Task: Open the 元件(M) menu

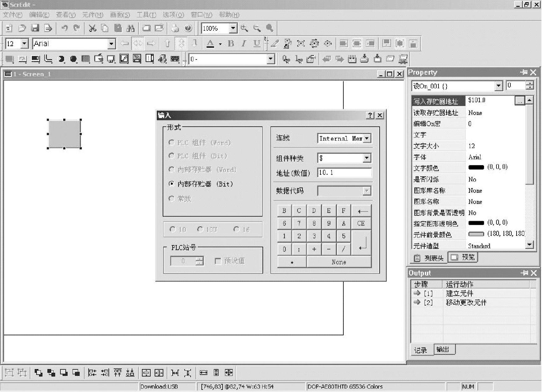Action: (93, 15)
